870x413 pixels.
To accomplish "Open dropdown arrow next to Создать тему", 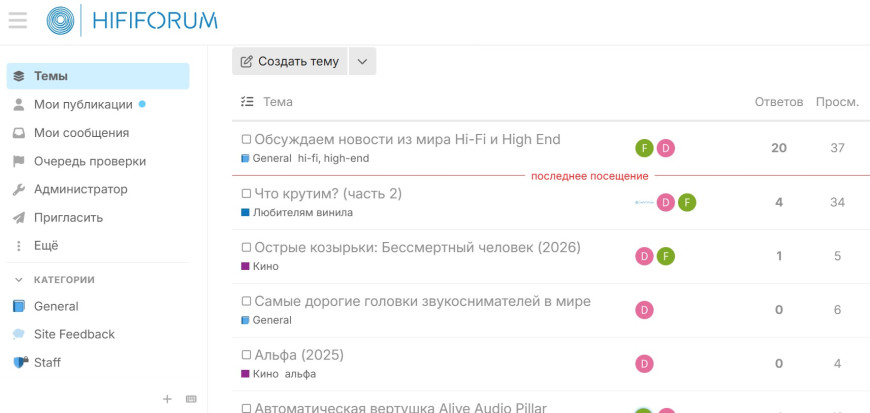I will [362, 61].
